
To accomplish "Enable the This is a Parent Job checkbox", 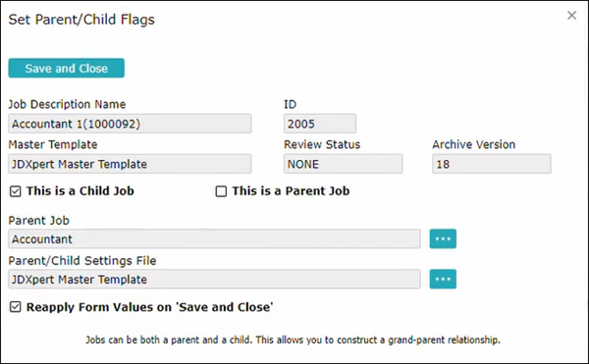I will tap(221, 191).
